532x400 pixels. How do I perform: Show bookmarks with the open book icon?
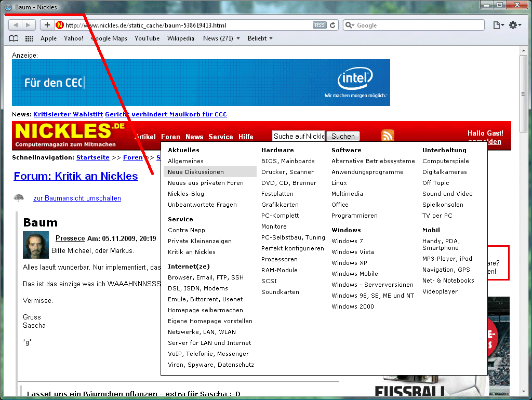pos(14,38)
